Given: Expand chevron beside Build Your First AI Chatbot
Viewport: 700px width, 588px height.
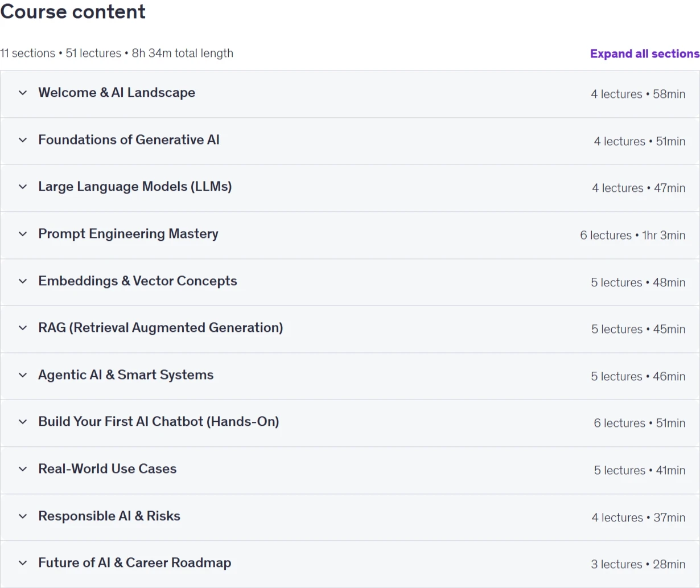Looking at the screenshot, I should pos(23,422).
